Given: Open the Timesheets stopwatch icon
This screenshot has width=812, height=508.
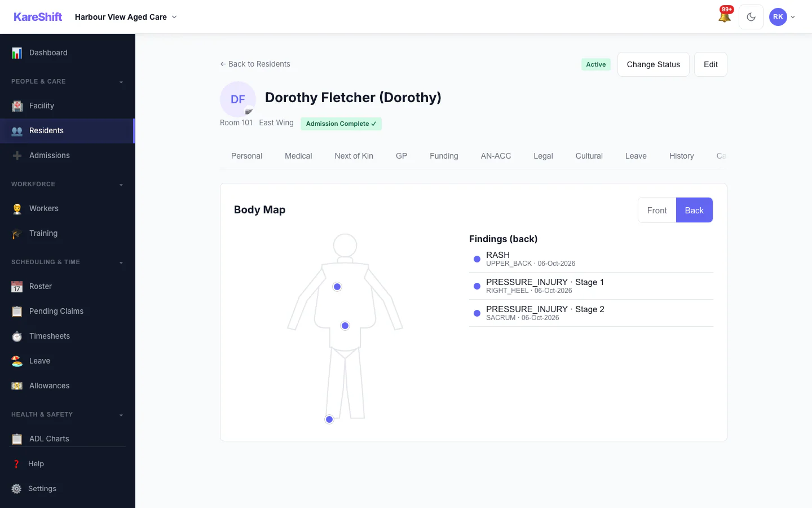Looking at the screenshot, I should pos(17,336).
